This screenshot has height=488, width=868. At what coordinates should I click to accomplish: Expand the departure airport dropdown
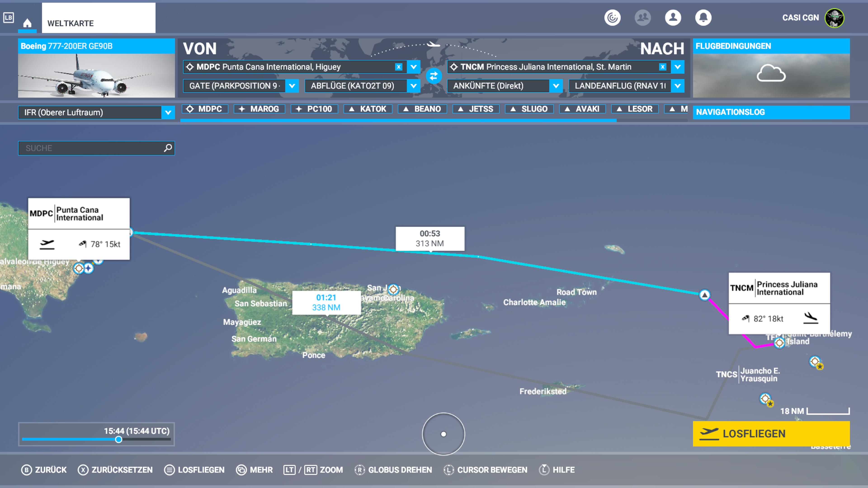point(413,67)
